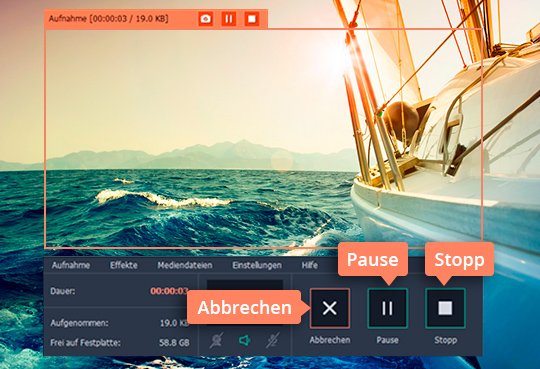Click the orange Pause callout bubble
This screenshot has height=369, width=540.
pyautogui.click(x=373, y=259)
